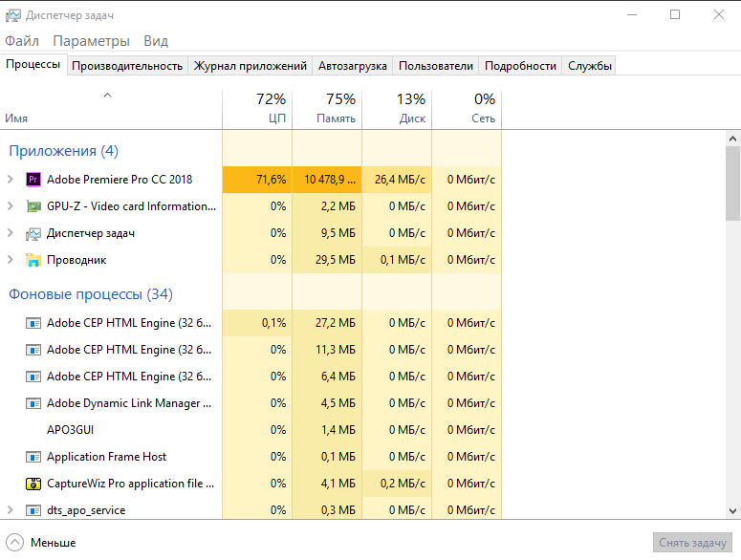Switch to the Пользователи tab

point(436,66)
